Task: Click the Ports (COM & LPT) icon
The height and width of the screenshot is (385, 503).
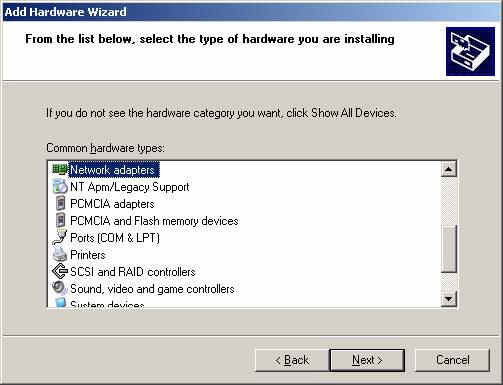Action: 60,238
